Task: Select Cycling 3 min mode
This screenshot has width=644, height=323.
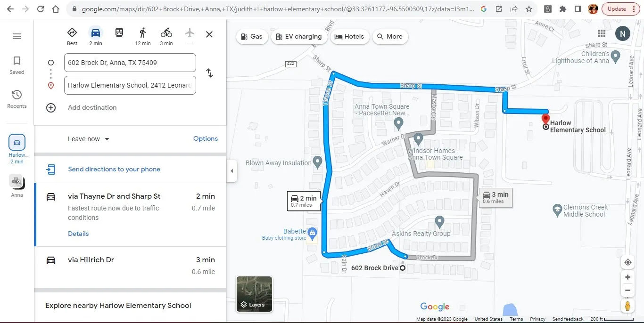Action: pos(166,36)
